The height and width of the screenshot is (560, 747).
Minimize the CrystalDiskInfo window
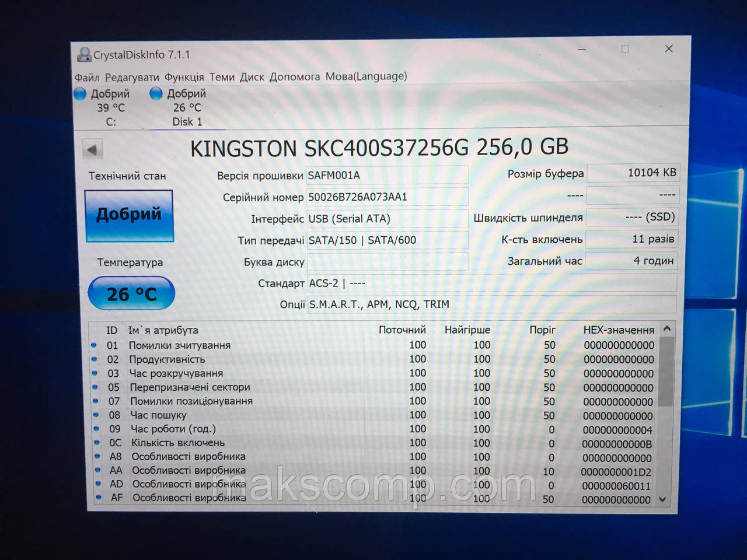point(582,50)
